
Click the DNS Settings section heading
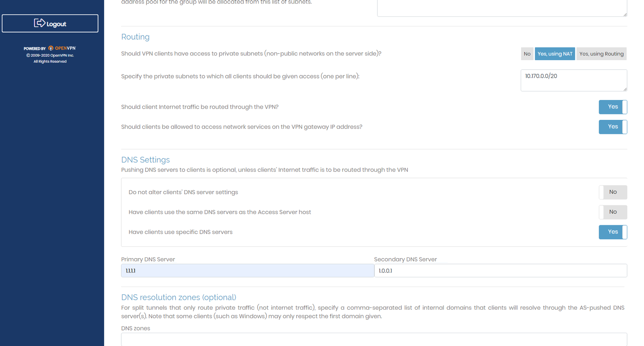click(x=145, y=160)
